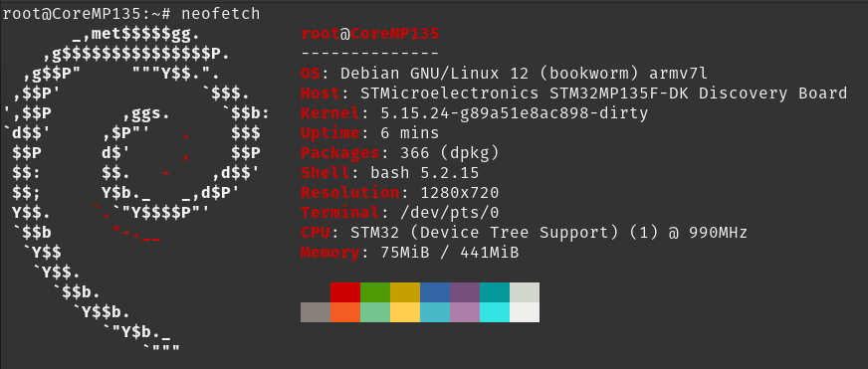The width and height of the screenshot is (868, 369).
Task: Click the light blue swatch in bottom row
Action: [435, 312]
